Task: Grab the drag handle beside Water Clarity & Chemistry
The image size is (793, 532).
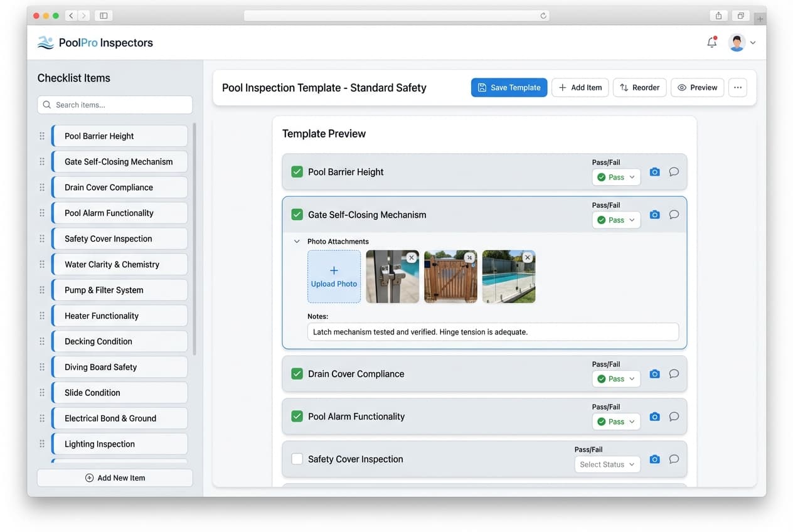Action: tap(41, 264)
